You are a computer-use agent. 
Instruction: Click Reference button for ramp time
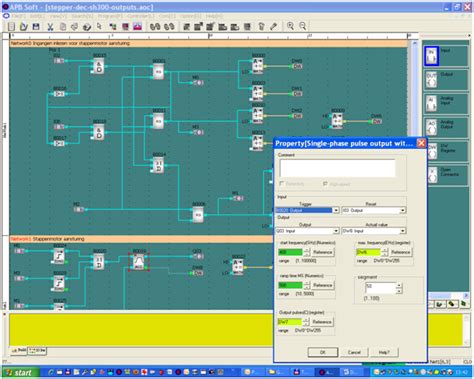pyautogui.click(x=323, y=285)
